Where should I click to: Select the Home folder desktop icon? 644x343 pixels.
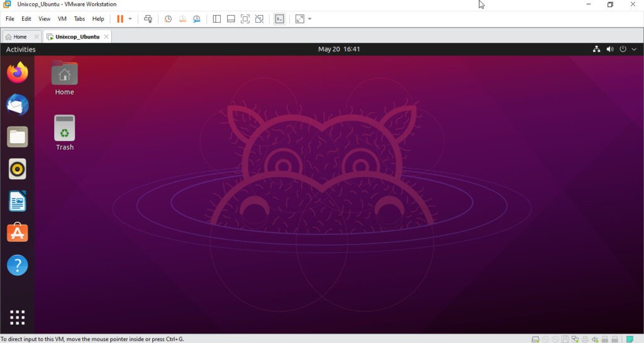click(65, 79)
